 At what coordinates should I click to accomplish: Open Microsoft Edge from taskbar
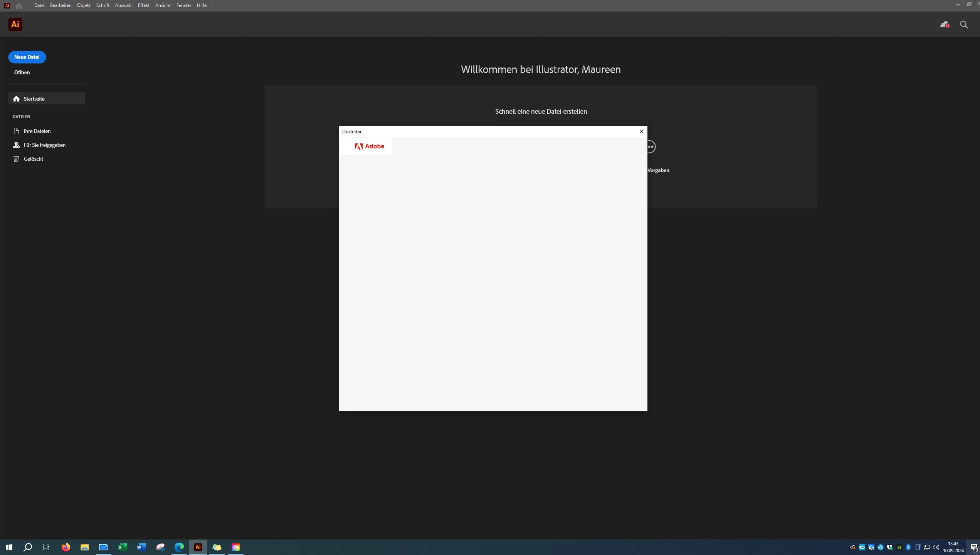click(179, 547)
